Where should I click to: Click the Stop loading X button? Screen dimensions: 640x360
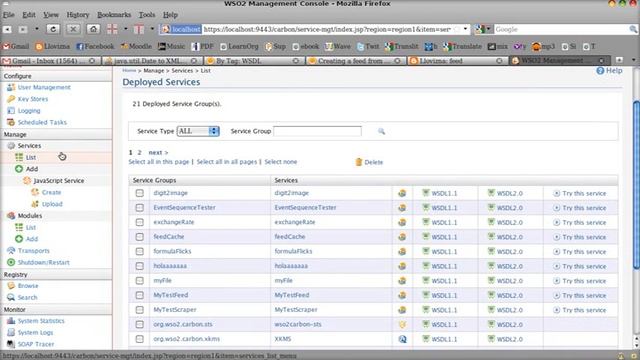73,29
